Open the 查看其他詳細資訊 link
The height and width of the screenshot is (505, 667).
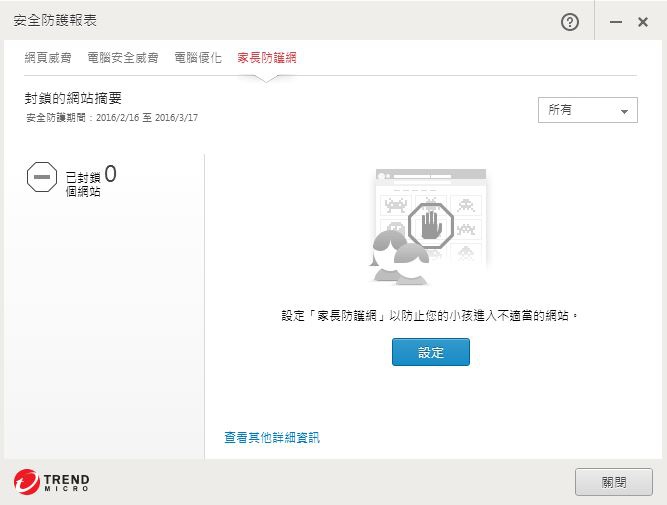(272, 437)
